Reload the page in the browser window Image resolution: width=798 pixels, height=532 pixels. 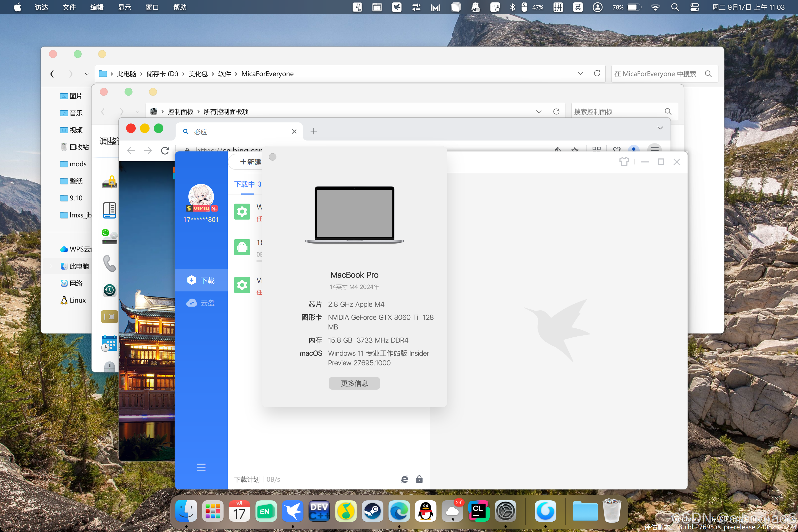tap(165, 151)
